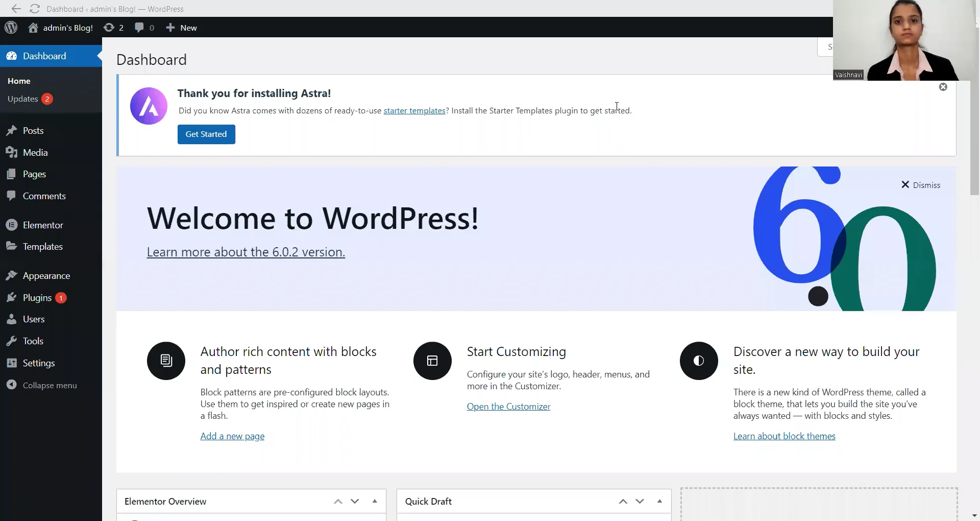The width and height of the screenshot is (980, 521).
Task: Click the WordPress logo in admin bar
Action: (11, 28)
